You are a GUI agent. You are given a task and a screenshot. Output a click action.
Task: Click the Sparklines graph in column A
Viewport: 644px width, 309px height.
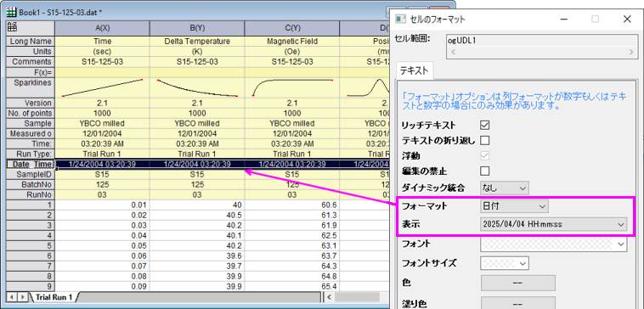(102, 87)
